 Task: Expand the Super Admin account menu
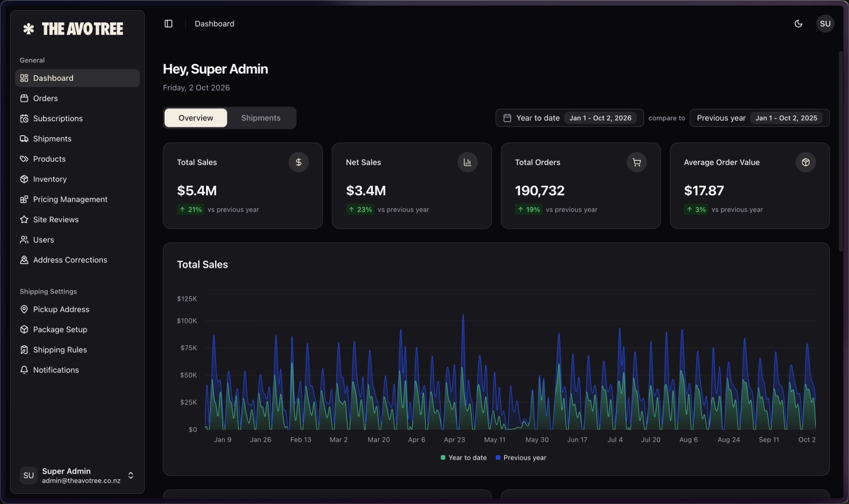pos(78,476)
